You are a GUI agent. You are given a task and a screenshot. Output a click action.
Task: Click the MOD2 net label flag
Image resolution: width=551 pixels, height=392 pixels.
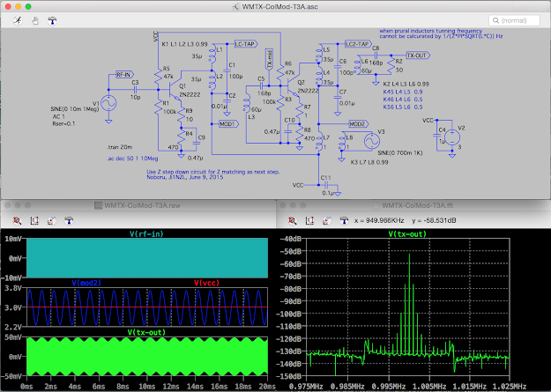pyautogui.click(x=359, y=124)
